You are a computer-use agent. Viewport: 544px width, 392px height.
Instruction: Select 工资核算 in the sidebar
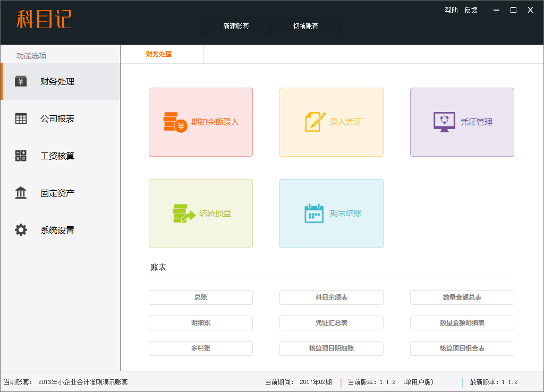pyautogui.click(x=60, y=156)
